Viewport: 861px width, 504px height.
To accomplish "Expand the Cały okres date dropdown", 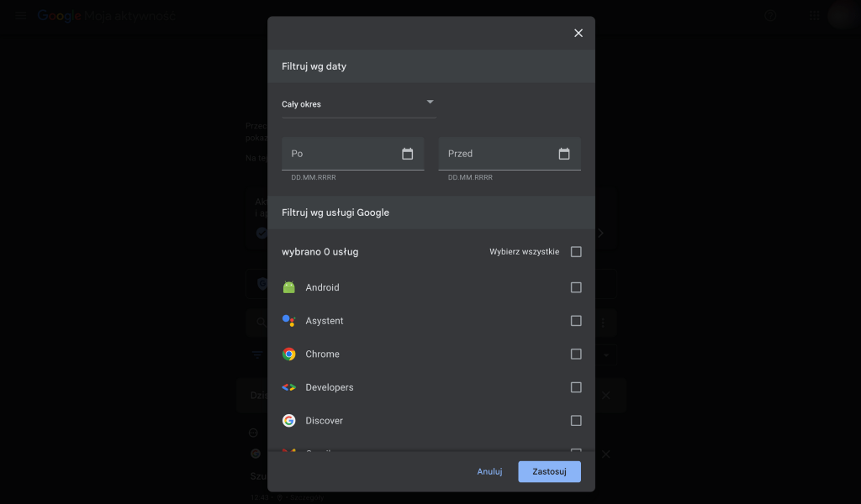I will pos(358,104).
